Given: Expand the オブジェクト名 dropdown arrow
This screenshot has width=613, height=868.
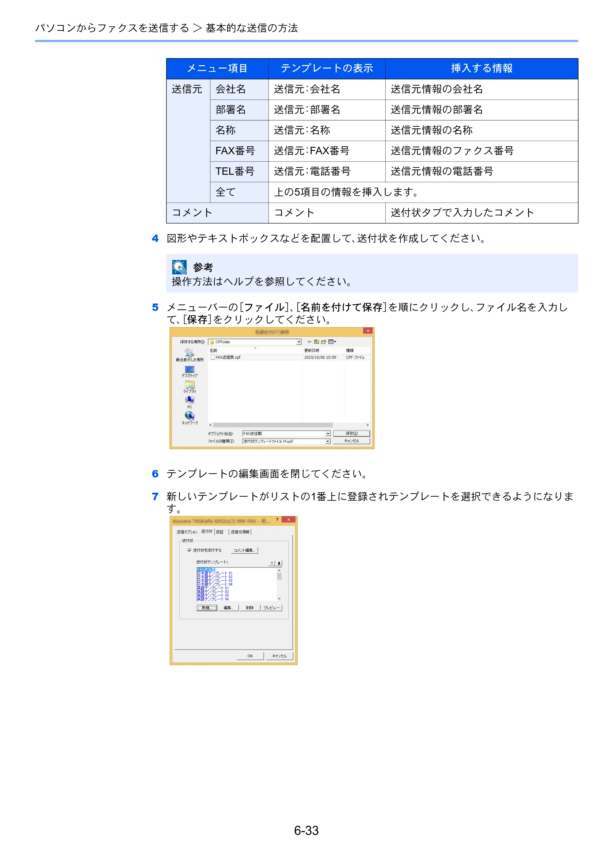Looking at the screenshot, I should pyautogui.click(x=328, y=434).
